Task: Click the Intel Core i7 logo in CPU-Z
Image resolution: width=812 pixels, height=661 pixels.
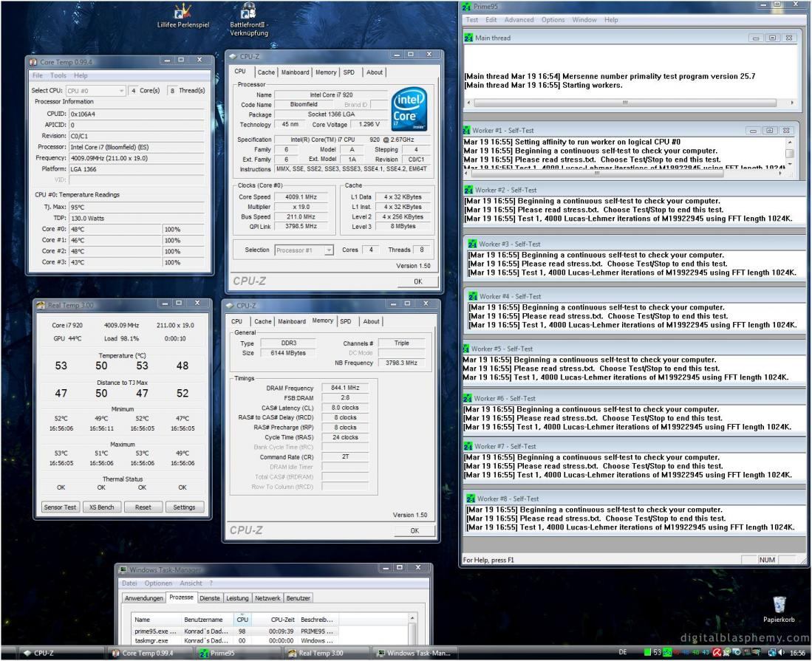Action: point(409,109)
